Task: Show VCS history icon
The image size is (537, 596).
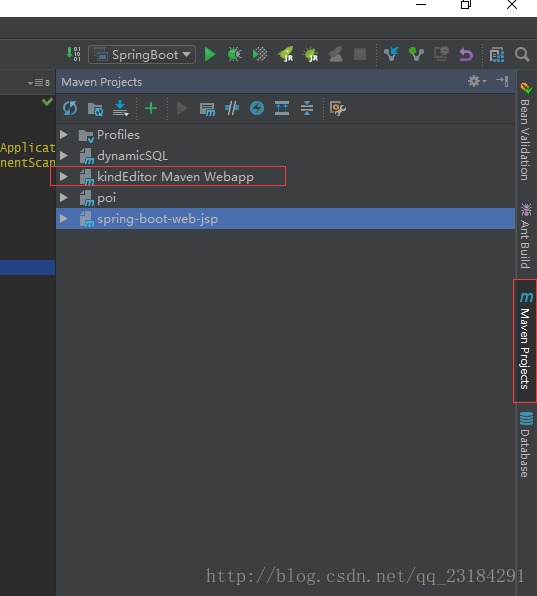Action: pos(441,54)
